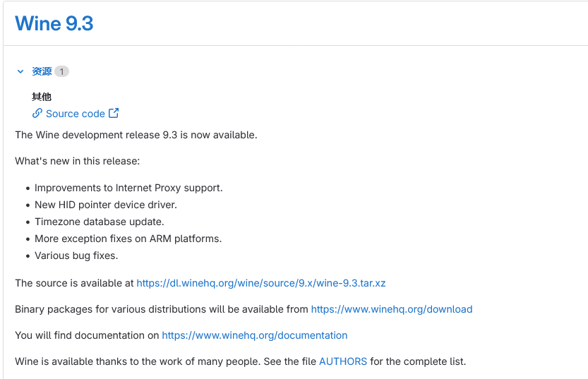Click 'New HID pointer device driver.' bullet
This screenshot has height=379, width=588.
tap(106, 205)
